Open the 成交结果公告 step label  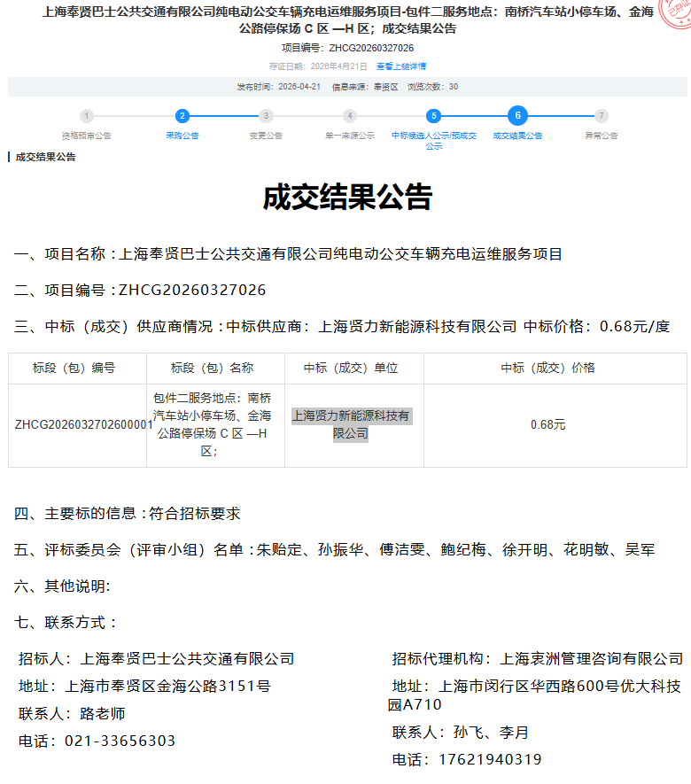[517, 136]
